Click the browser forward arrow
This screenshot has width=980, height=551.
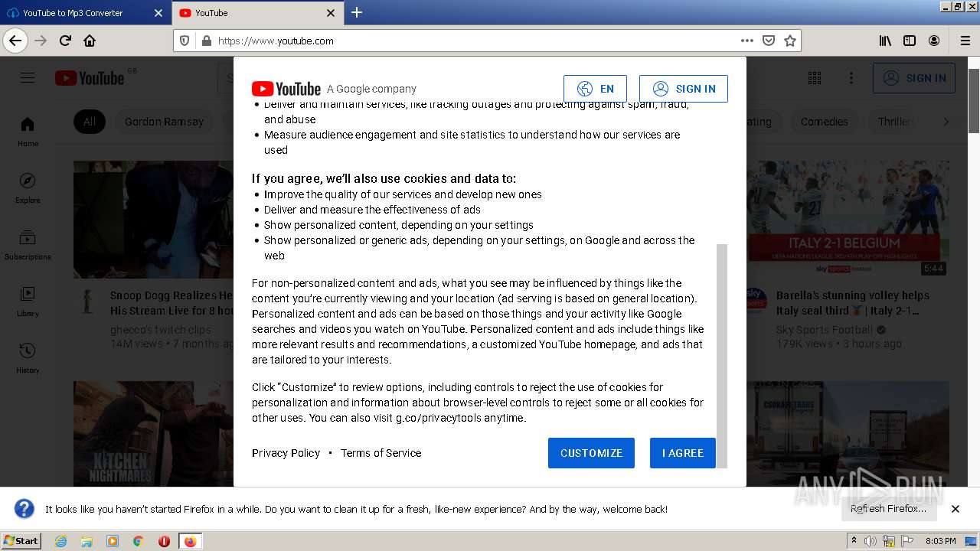tap(41, 41)
